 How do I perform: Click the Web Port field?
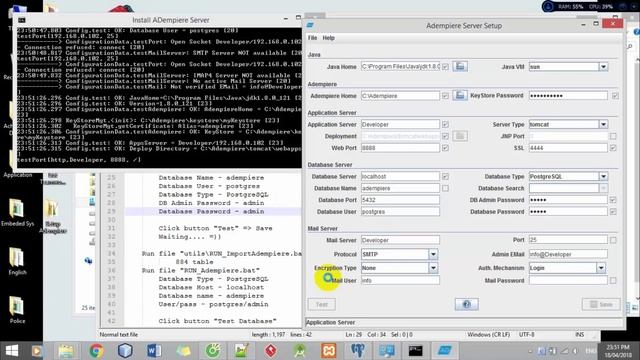400,148
